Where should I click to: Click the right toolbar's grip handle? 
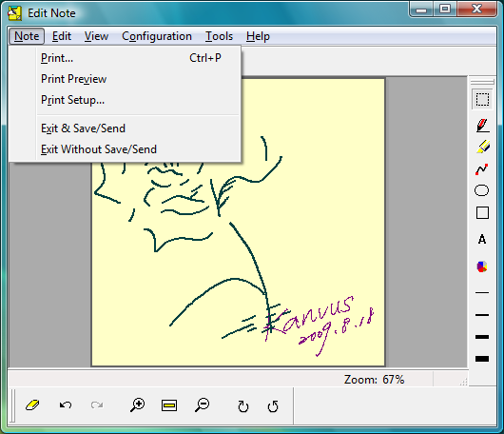click(x=482, y=82)
